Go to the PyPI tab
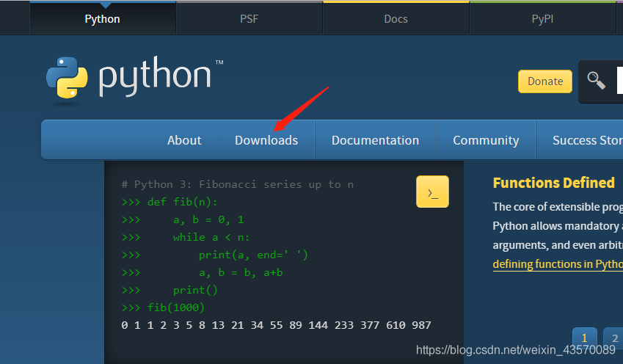623x364 pixels. [542, 18]
